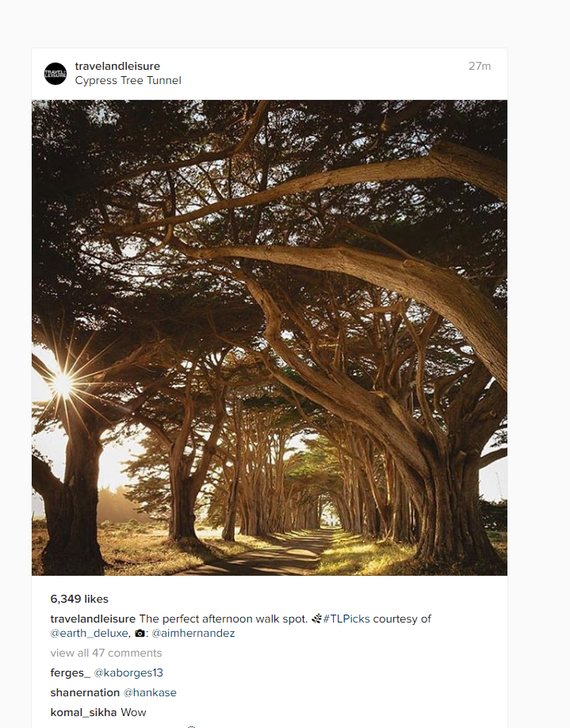This screenshot has width=570, height=728.
Task: Open travelandleisure username in the caption
Action: 93,619
